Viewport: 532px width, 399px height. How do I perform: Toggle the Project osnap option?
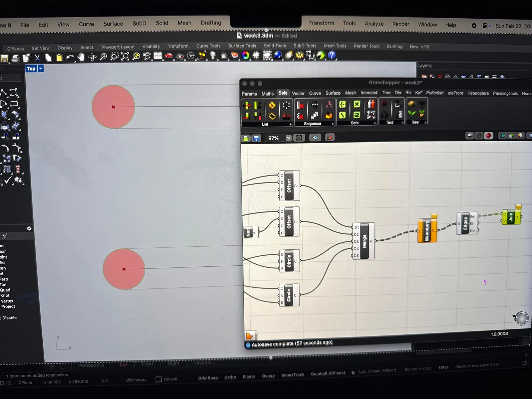(8, 307)
